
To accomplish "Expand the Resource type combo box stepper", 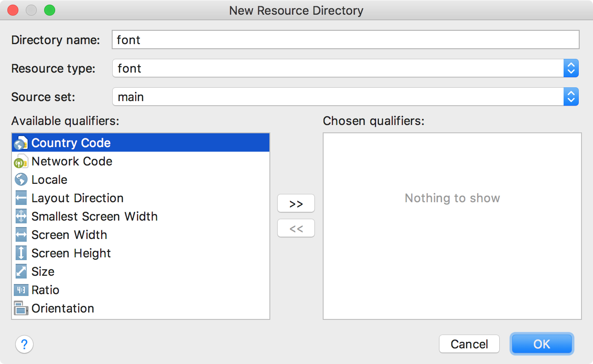I will (x=570, y=68).
